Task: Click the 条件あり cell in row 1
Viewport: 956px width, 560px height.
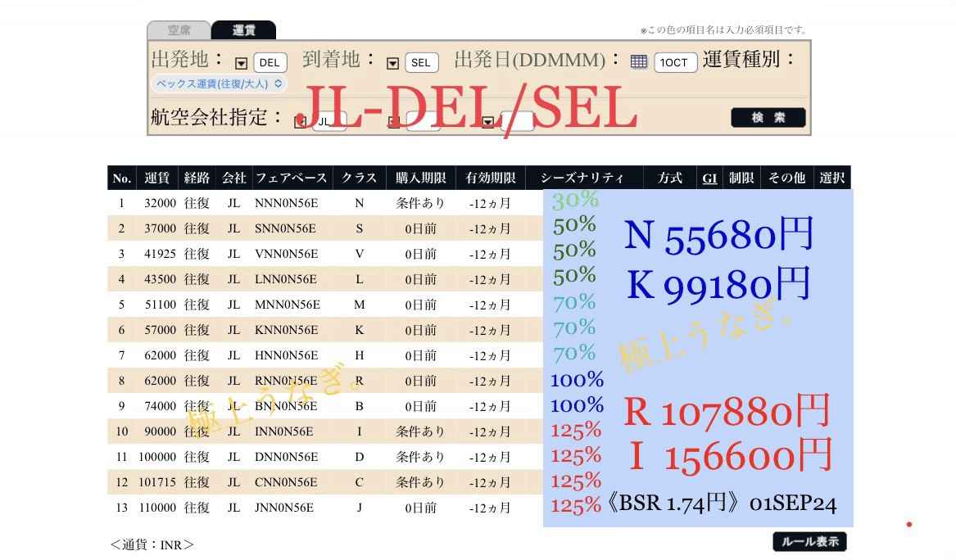Action: [x=421, y=203]
